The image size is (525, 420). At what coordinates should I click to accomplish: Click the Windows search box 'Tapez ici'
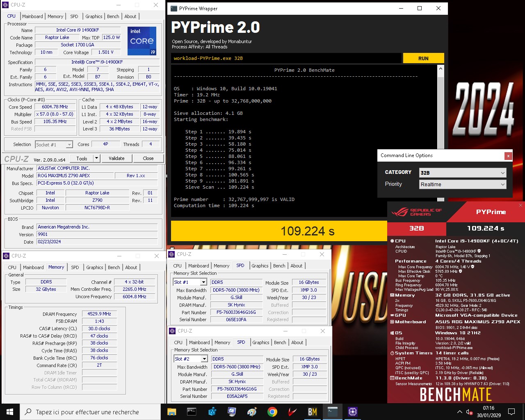click(x=90, y=412)
